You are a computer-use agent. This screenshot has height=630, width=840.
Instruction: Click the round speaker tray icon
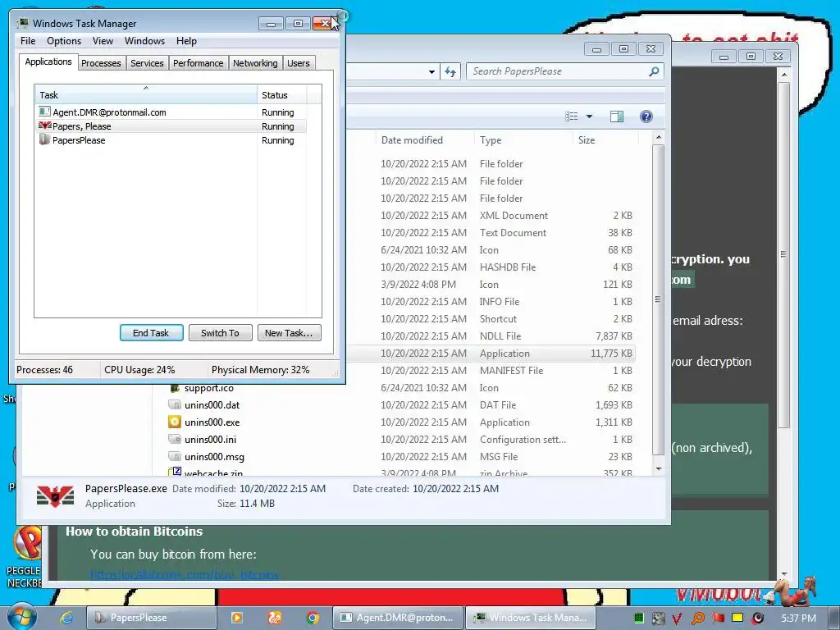point(757,619)
